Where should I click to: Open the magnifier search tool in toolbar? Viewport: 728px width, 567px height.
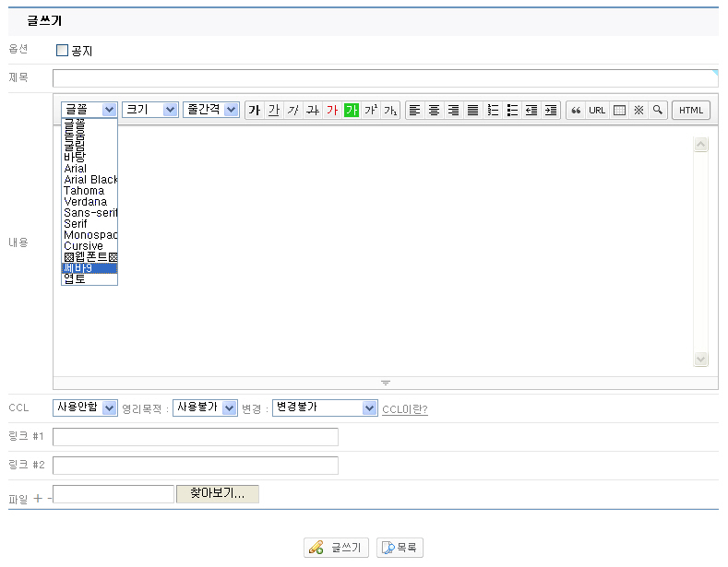[x=657, y=110]
